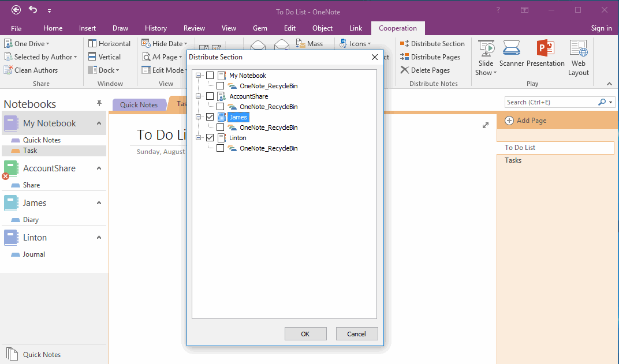Check the AccountShare checkbox in dialog

(210, 96)
